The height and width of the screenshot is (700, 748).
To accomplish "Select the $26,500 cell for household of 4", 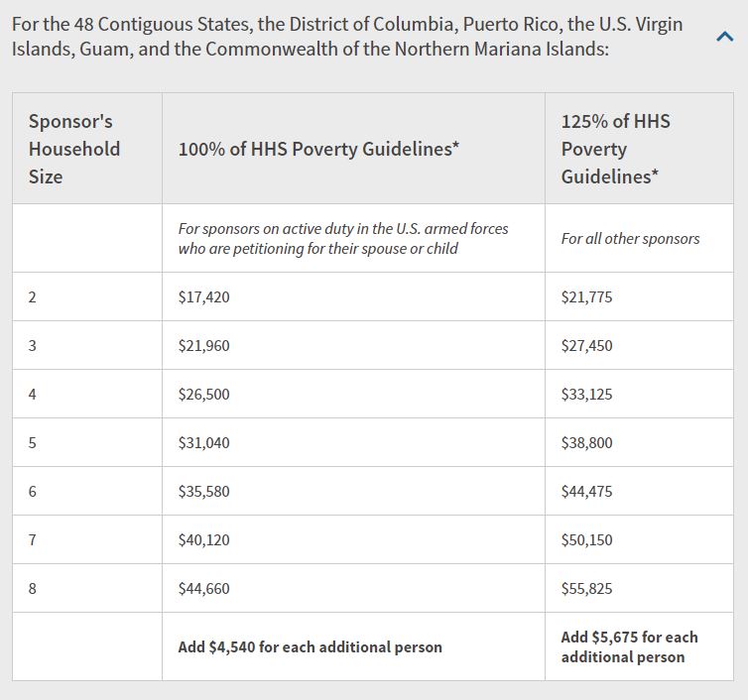I will [x=353, y=395].
